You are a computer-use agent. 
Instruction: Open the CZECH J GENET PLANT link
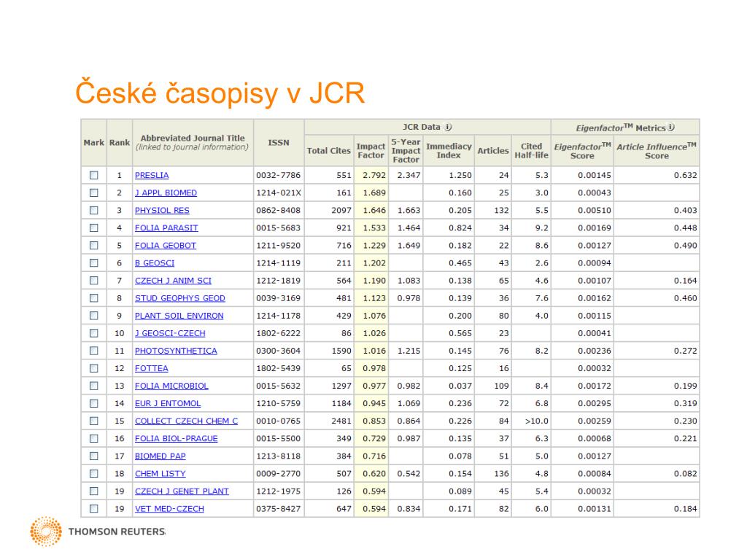(x=182, y=491)
